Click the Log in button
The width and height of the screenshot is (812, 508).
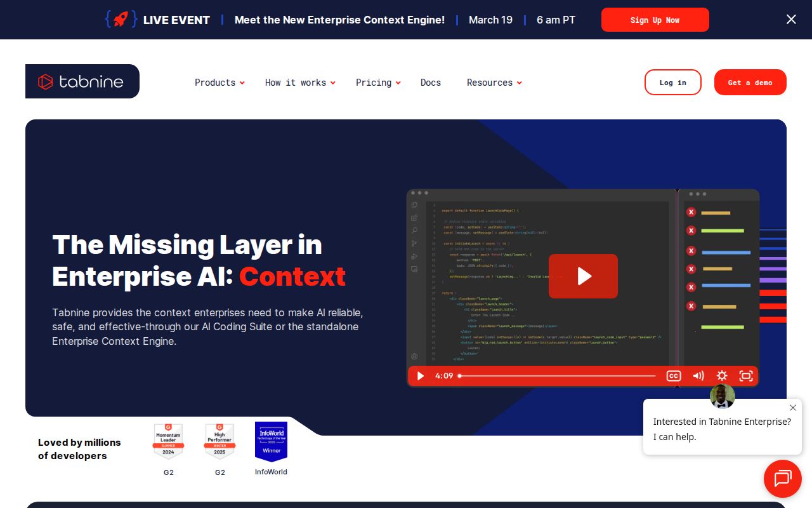click(672, 83)
